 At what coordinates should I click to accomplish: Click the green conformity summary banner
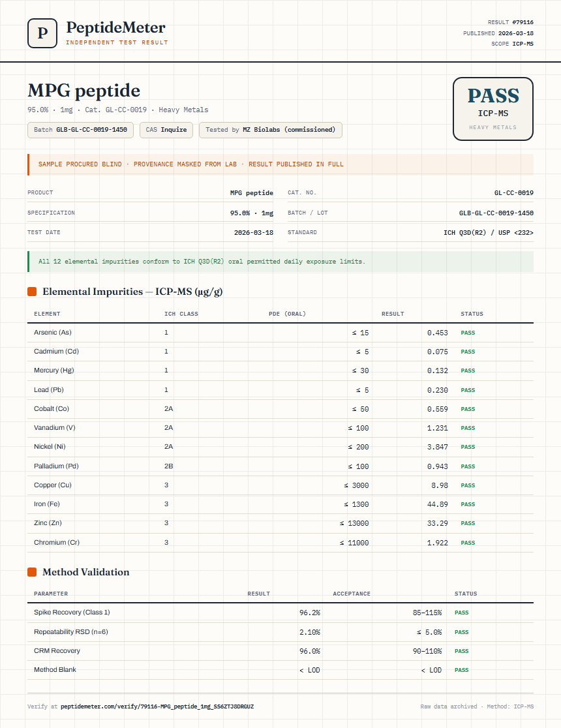coord(280,262)
